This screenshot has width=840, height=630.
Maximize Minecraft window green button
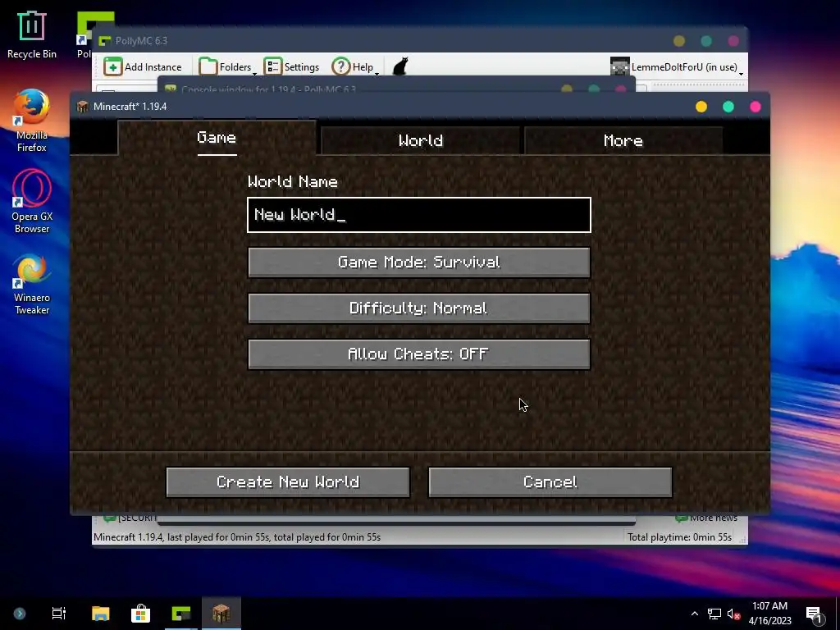tap(728, 107)
